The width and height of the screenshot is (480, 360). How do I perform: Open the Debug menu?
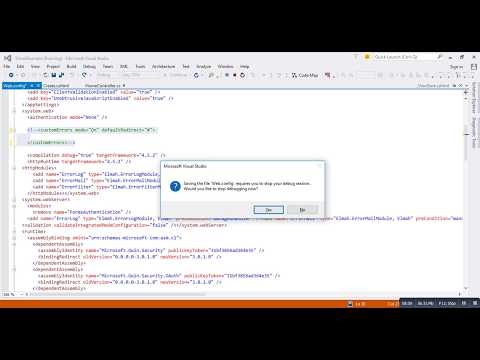tap(89, 66)
